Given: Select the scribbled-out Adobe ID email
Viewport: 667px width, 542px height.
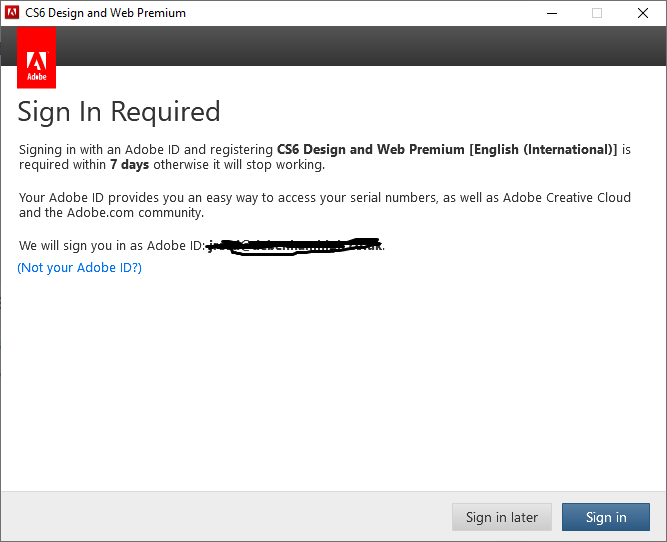Looking at the screenshot, I should (x=295, y=245).
